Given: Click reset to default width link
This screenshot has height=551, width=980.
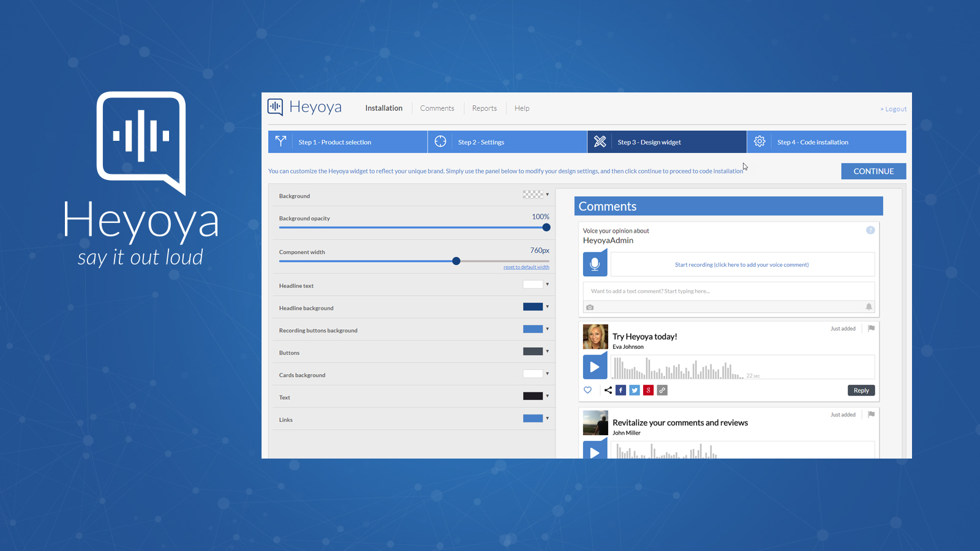Looking at the screenshot, I should (x=526, y=267).
